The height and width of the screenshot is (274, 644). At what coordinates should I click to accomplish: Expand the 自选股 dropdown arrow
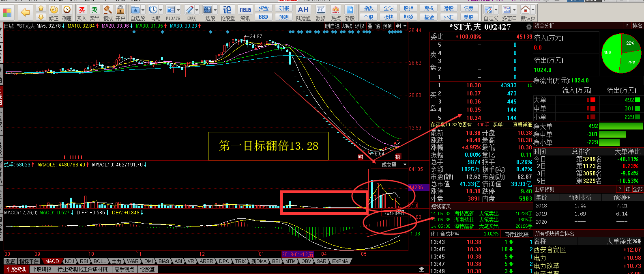(x=143, y=10)
